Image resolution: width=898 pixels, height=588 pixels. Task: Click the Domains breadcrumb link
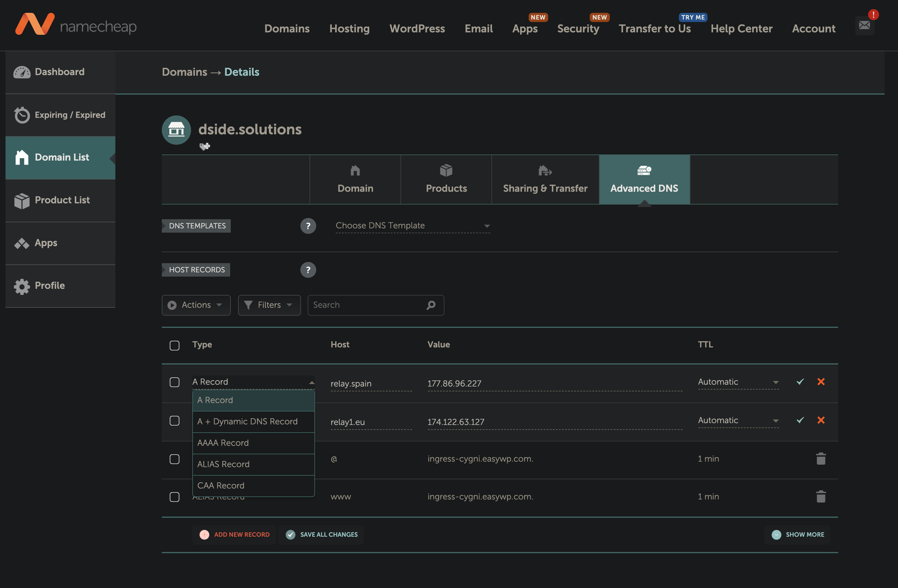click(x=184, y=72)
